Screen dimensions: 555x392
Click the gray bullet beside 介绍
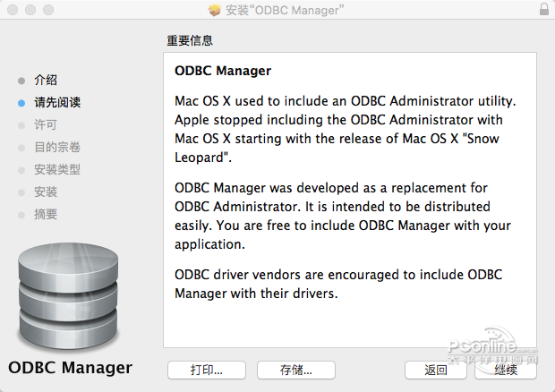21,81
